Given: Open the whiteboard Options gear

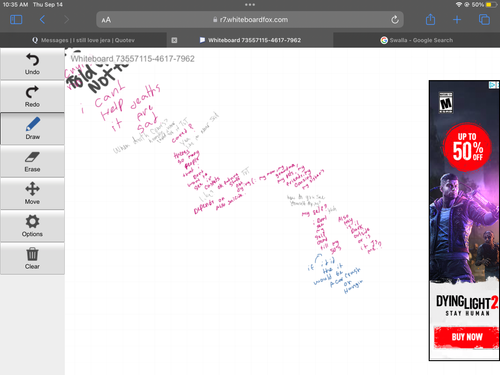Looking at the screenshot, I should coord(32,226).
